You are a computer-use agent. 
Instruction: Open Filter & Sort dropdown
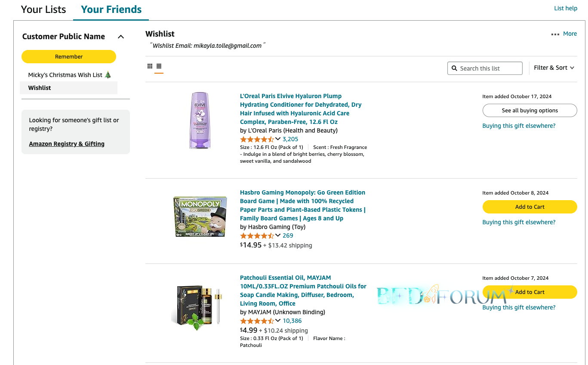pos(554,68)
